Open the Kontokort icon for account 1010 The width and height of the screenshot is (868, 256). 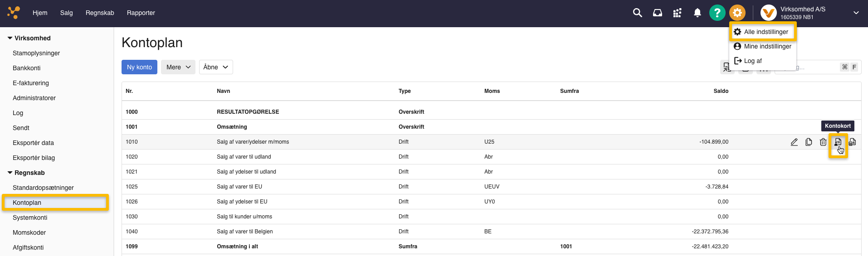click(x=838, y=142)
